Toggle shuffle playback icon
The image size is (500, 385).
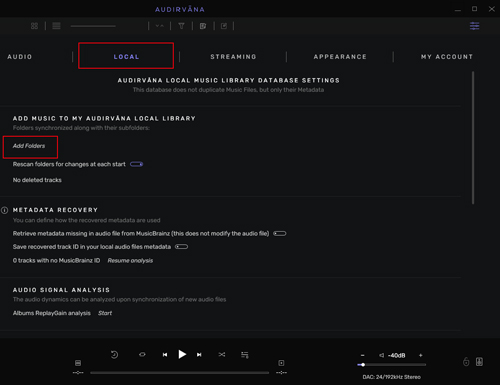(x=222, y=355)
